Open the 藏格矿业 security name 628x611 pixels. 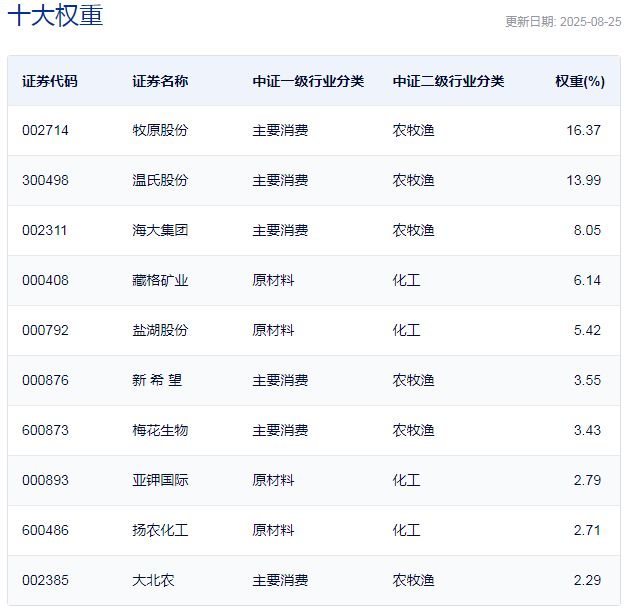(x=160, y=280)
